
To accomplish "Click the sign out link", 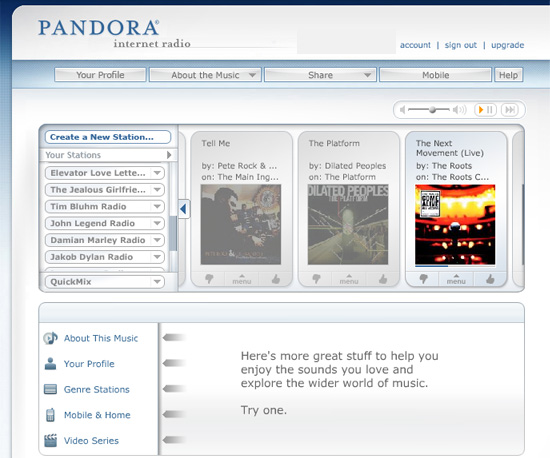I will coord(461,45).
